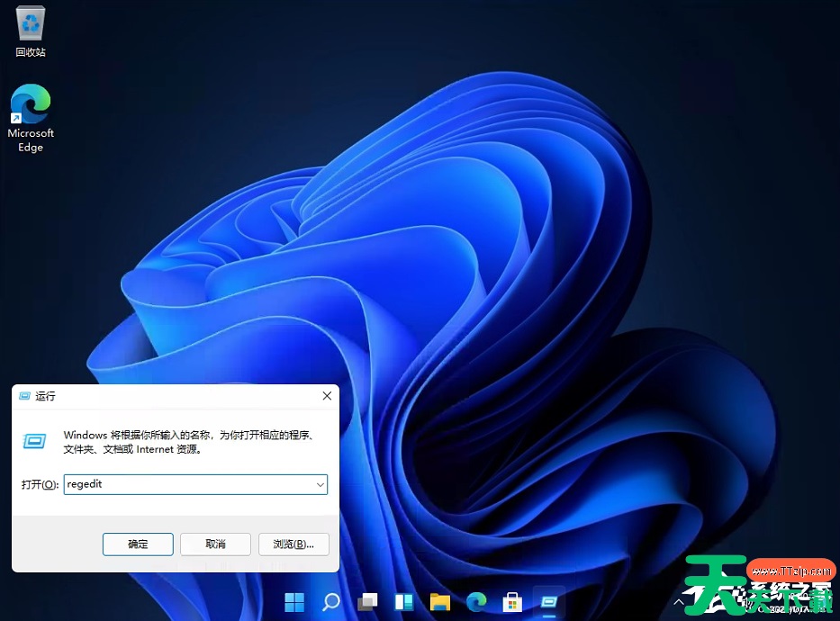Viewport: 840px width, 621px height.
Task: Open File Explorer from the taskbar
Action: (x=439, y=601)
